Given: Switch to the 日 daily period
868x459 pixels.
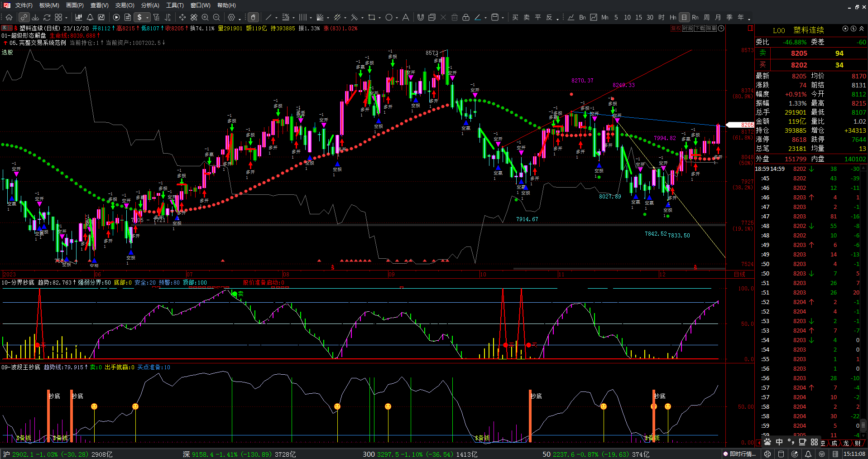Looking at the screenshot, I should (684, 17).
